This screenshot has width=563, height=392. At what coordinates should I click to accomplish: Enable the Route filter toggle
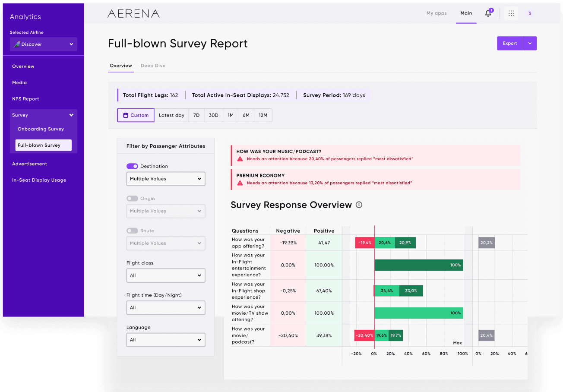pyautogui.click(x=132, y=231)
